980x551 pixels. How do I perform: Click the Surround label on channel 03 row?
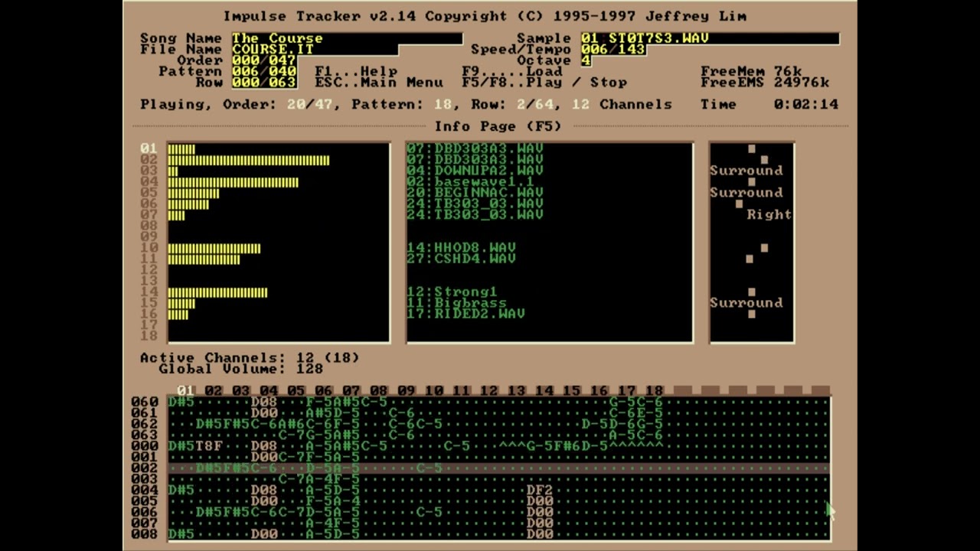pyautogui.click(x=746, y=171)
